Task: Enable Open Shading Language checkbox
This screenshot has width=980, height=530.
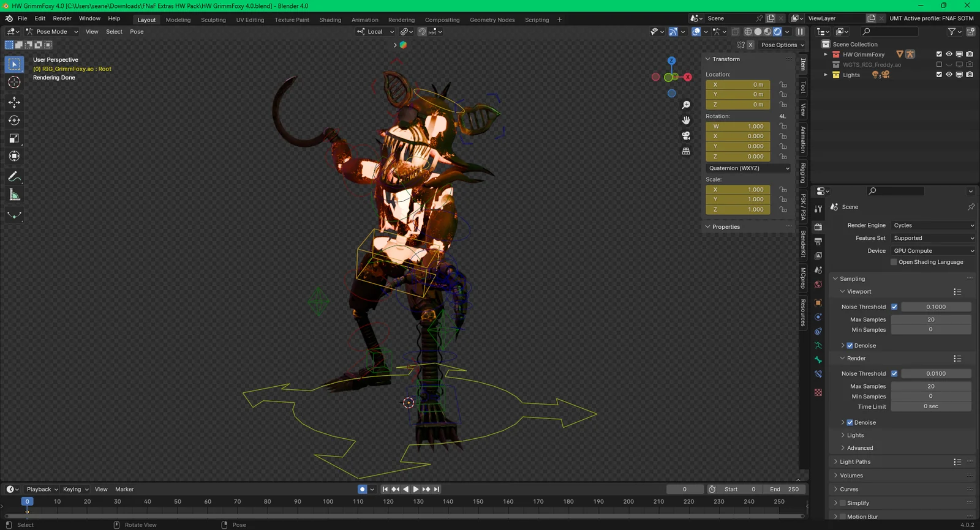Action: (894, 262)
